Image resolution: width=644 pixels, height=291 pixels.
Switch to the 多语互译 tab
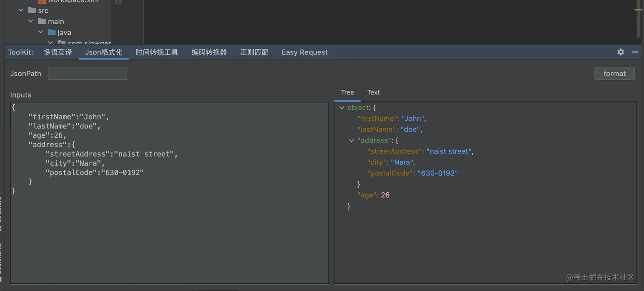click(x=58, y=52)
